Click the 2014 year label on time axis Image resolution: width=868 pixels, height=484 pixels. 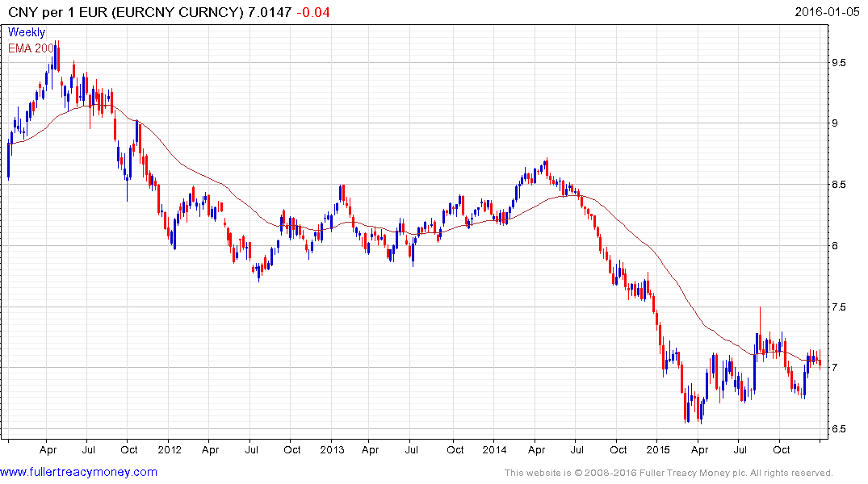coord(494,449)
